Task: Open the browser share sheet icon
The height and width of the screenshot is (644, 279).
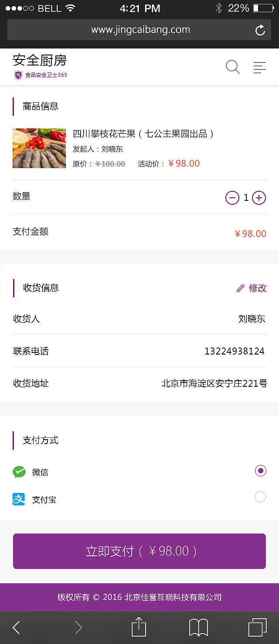Action: tap(139, 627)
